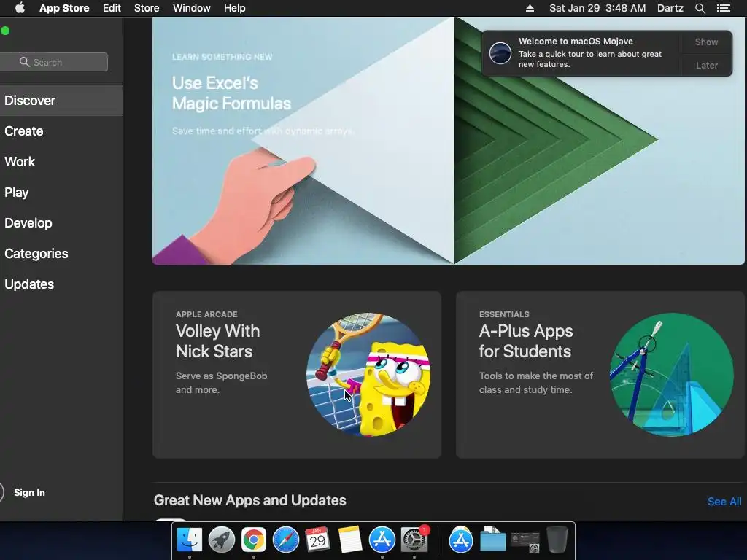Viewport: 747px width, 560px height.
Task: Select Discover in the sidebar
Action: pos(61,101)
